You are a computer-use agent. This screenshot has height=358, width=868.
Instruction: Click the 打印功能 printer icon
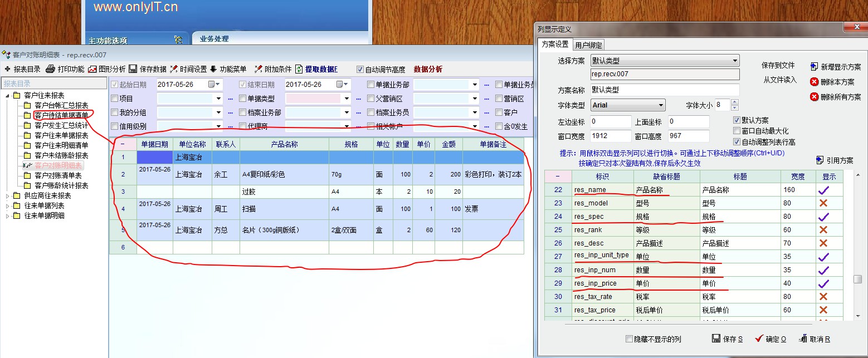click(50, 69)
